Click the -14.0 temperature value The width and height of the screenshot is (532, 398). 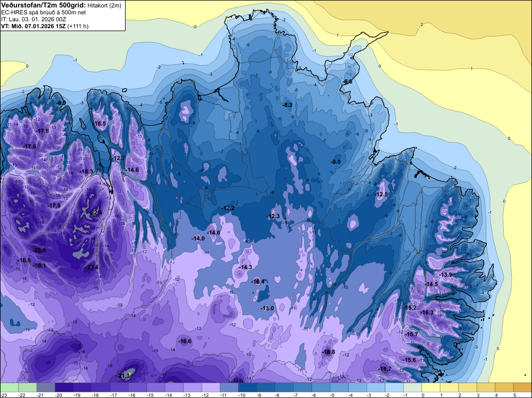point(198,238)
